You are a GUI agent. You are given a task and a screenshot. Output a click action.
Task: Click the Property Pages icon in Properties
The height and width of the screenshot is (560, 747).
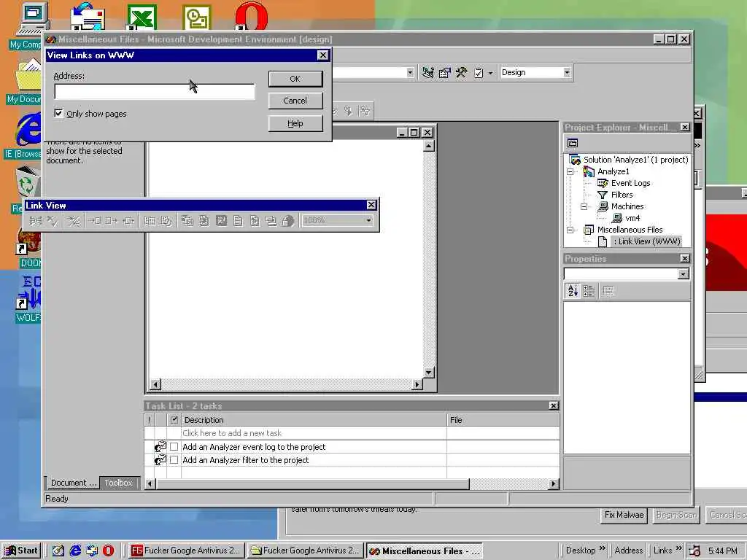tap(608, 290)
